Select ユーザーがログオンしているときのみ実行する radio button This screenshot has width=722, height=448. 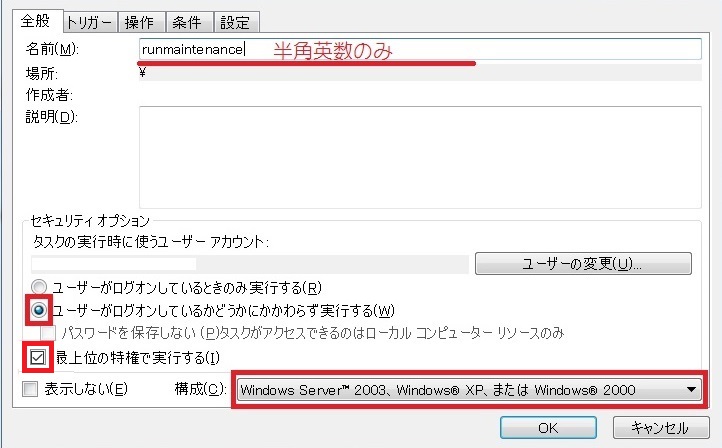[39, 287]
